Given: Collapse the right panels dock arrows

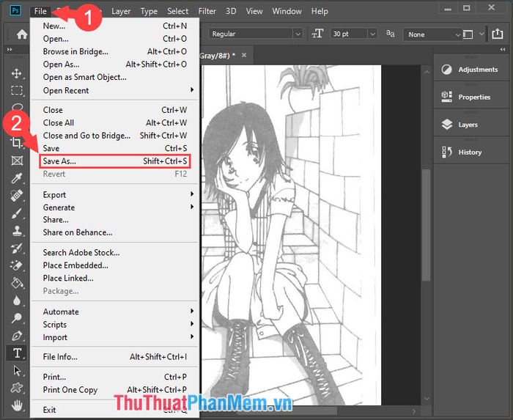Looking at the screenshot, I should point(503,49).
